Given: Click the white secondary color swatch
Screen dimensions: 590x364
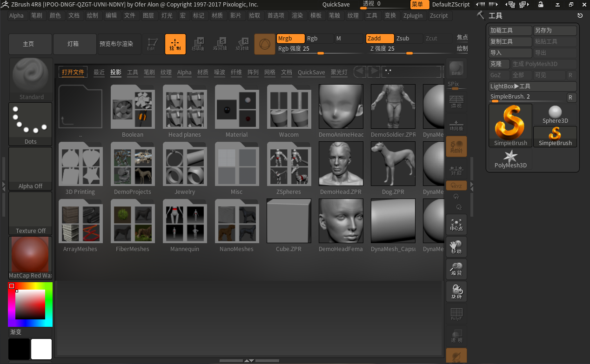Looking at the screenshot, I should pos(41,349).
